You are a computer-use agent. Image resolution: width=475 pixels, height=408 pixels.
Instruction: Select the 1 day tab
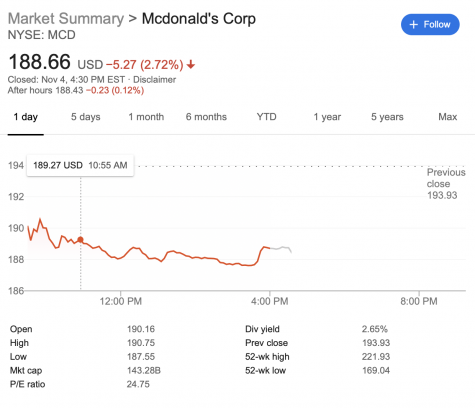tap(26, 117)
